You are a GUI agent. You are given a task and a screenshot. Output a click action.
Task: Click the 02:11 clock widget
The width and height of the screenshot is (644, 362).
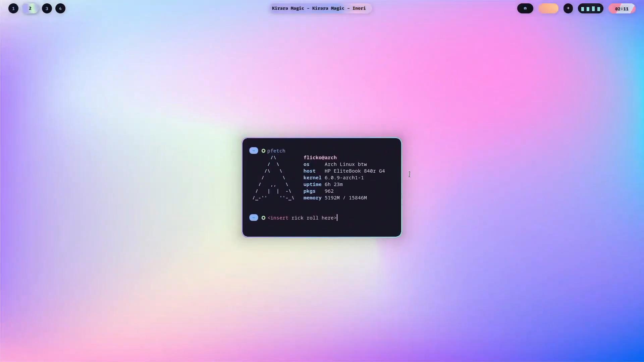click(x=622, y=9)
